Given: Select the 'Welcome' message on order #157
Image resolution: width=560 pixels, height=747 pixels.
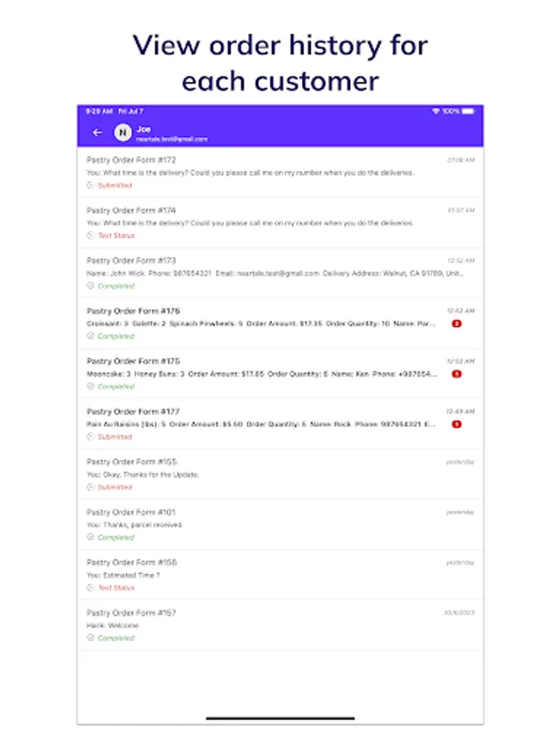Looking at the screenshot, I should pyautogui.click(x=113, y=625).
